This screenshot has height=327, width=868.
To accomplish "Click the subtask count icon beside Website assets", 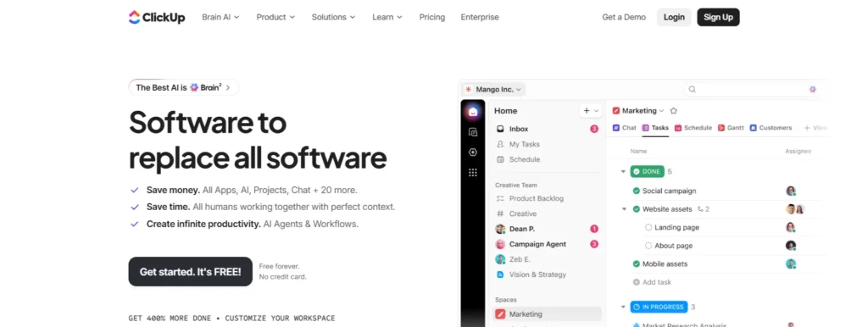I will pos(700,209).
